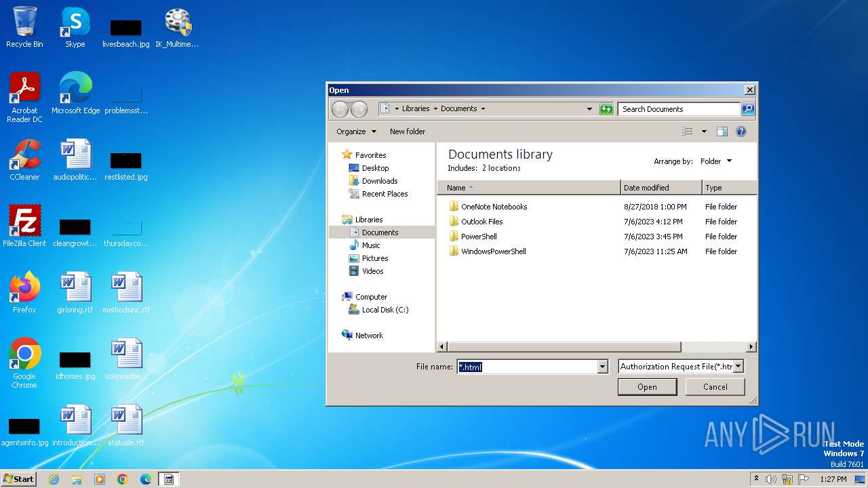868x488 pixels.
Task: Open the Firefox desktop shortcut
Action: point(24,293)
